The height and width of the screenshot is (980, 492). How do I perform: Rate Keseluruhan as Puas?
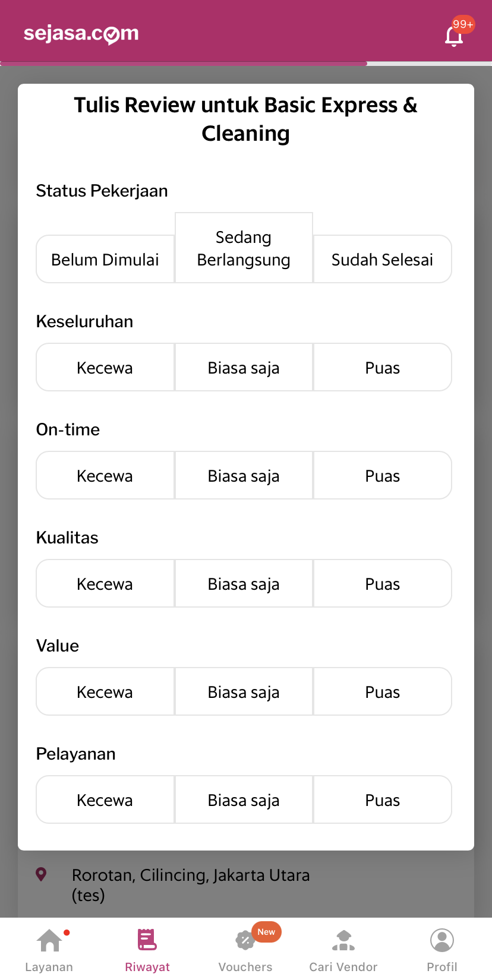[x=382, y=368]
